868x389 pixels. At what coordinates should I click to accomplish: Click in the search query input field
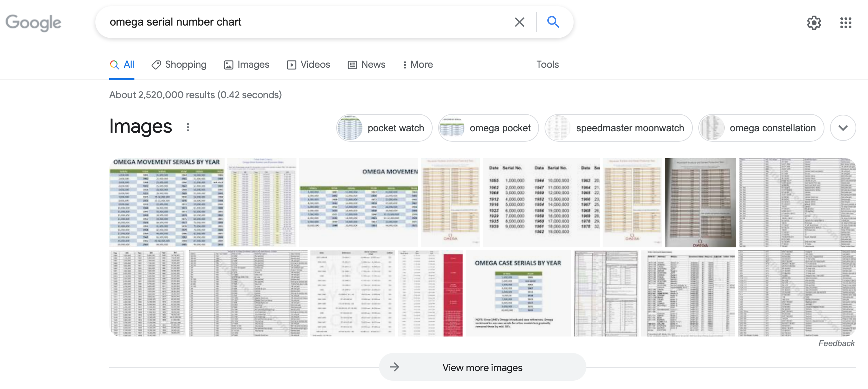click(304, 22)
